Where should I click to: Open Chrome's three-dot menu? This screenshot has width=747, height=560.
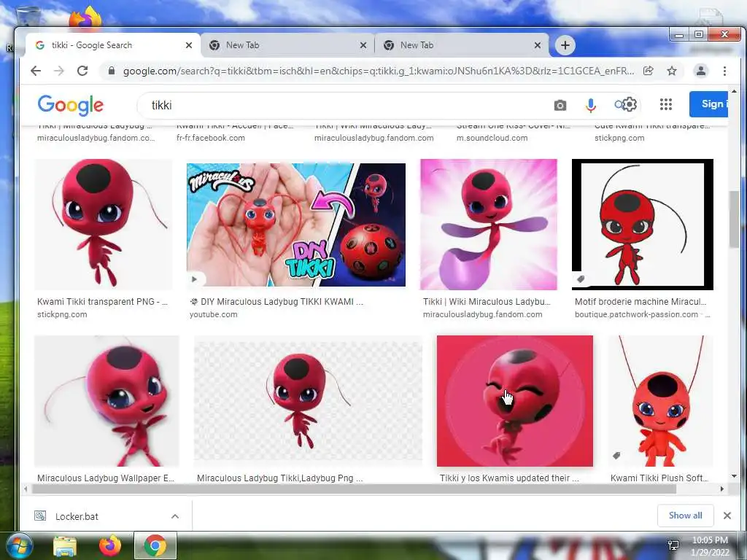click(x=724, y=71)
